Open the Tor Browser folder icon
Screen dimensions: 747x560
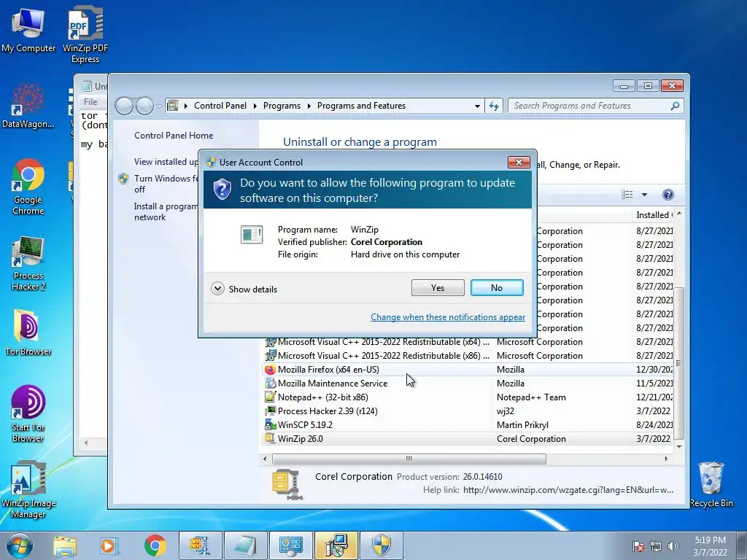pyautogui.click(x=28, y=332)
